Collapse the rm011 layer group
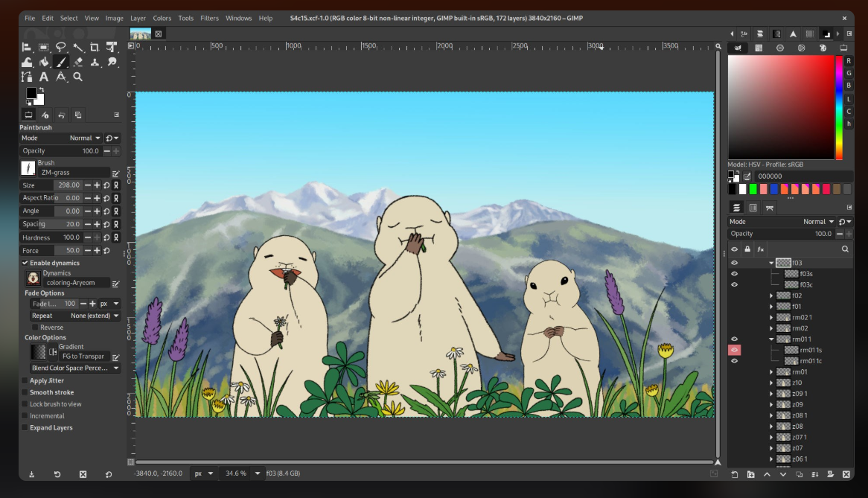 pyautogui.click(x=771, y=339)
